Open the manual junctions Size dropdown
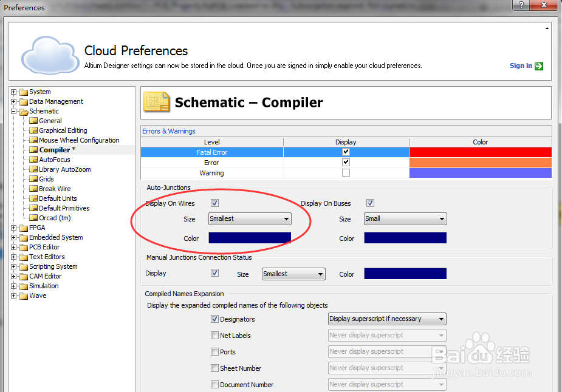This screenshot has width=562, height=392. tap(293, 274)
